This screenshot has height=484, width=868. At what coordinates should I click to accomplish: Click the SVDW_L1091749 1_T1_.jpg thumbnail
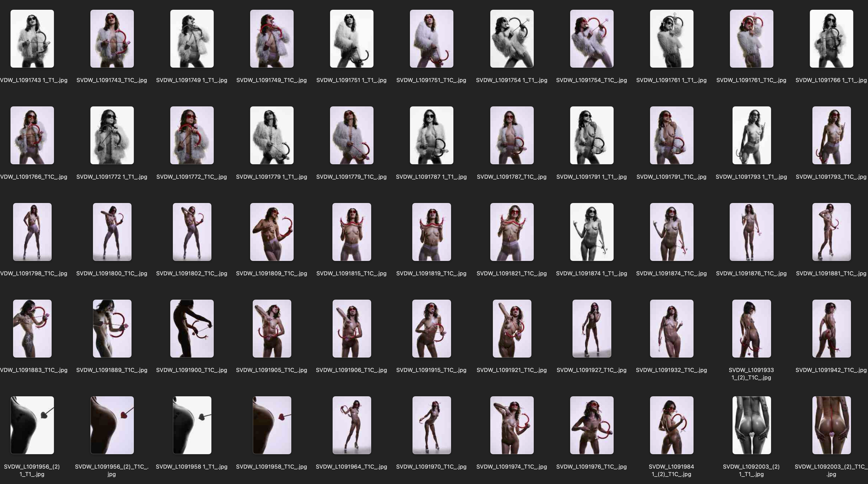[192, 39]
